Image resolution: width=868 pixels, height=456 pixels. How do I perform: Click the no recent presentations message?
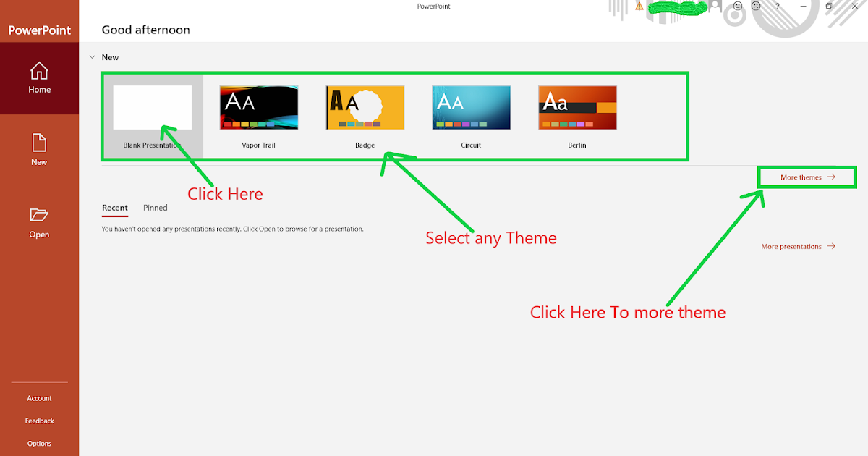pos(232,229)
